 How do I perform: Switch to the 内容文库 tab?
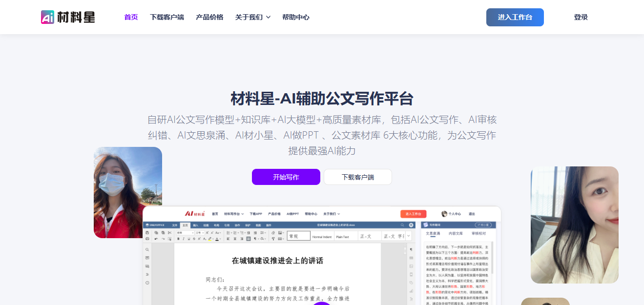pos(456,234)
